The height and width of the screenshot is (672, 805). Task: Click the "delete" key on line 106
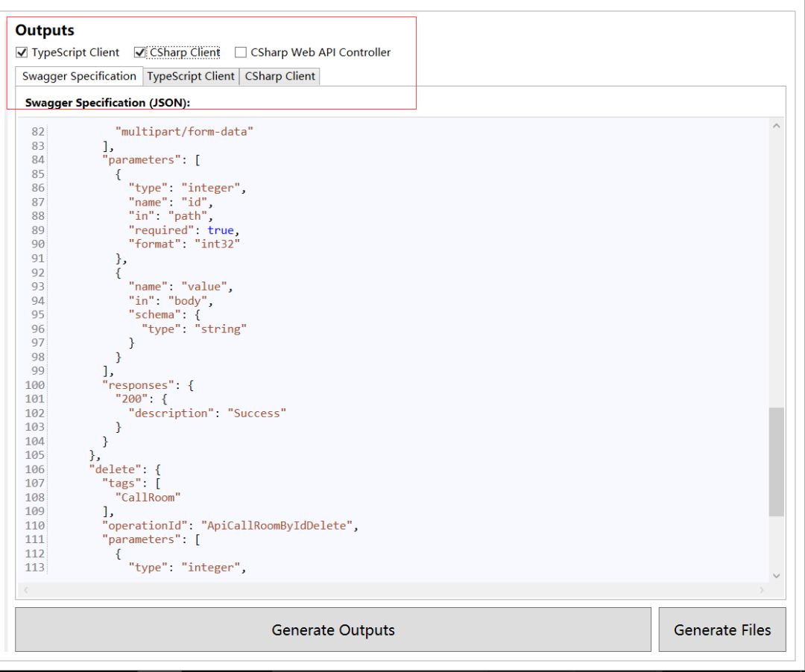click(x=114, y=469)
